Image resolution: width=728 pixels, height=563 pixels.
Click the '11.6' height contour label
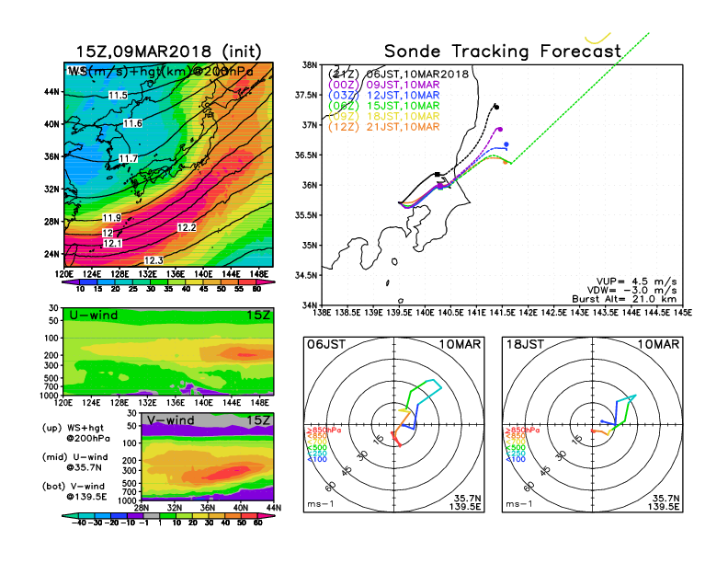click(x=132, y=123)
